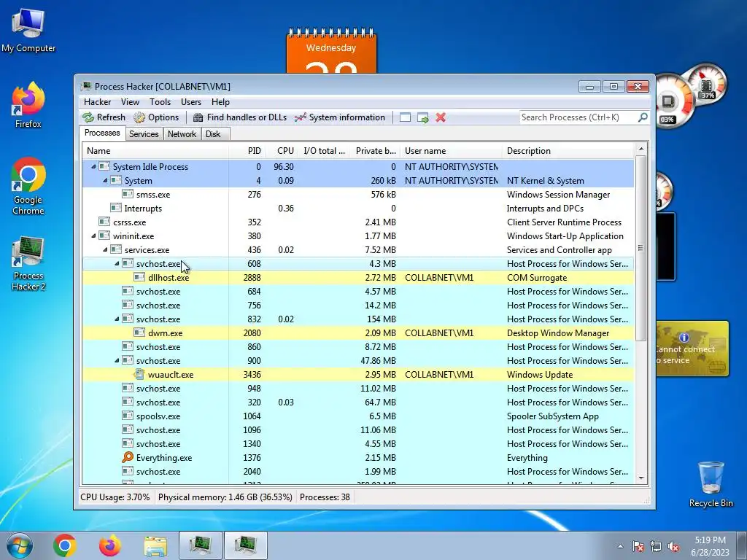747x560 pixels.
Task: Switch to the Services tab
Action: pos(144,134)
